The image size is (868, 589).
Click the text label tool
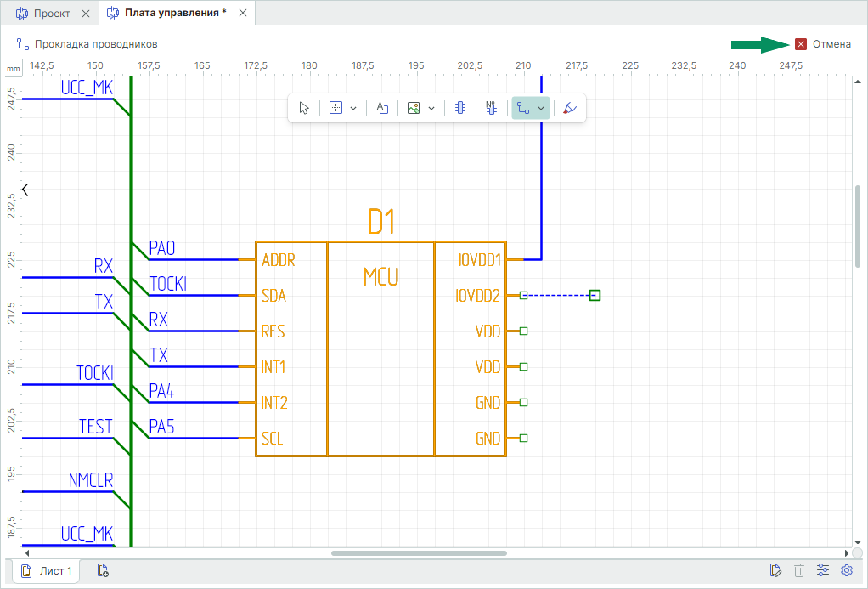click(382, 108)
